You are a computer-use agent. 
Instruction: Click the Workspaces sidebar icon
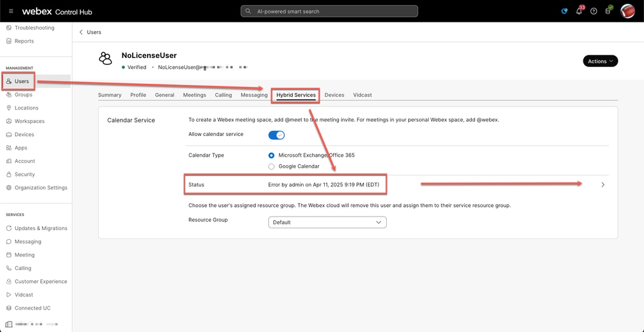coord(8,121)
